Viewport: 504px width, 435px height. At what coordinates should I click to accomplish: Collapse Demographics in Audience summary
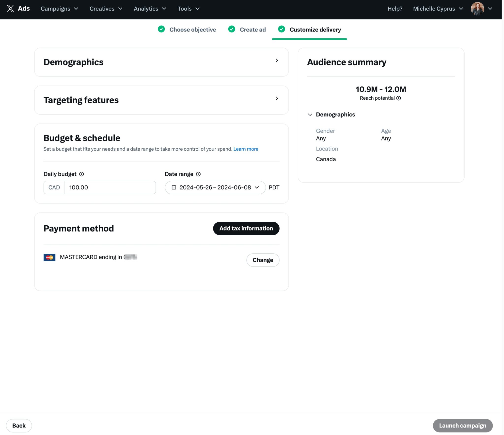(x=310, y=114)
